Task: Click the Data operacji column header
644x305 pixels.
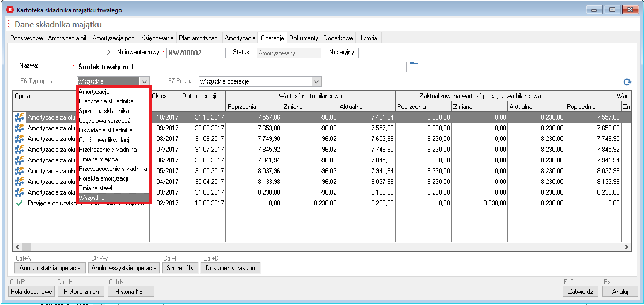Action: point(203,101)
